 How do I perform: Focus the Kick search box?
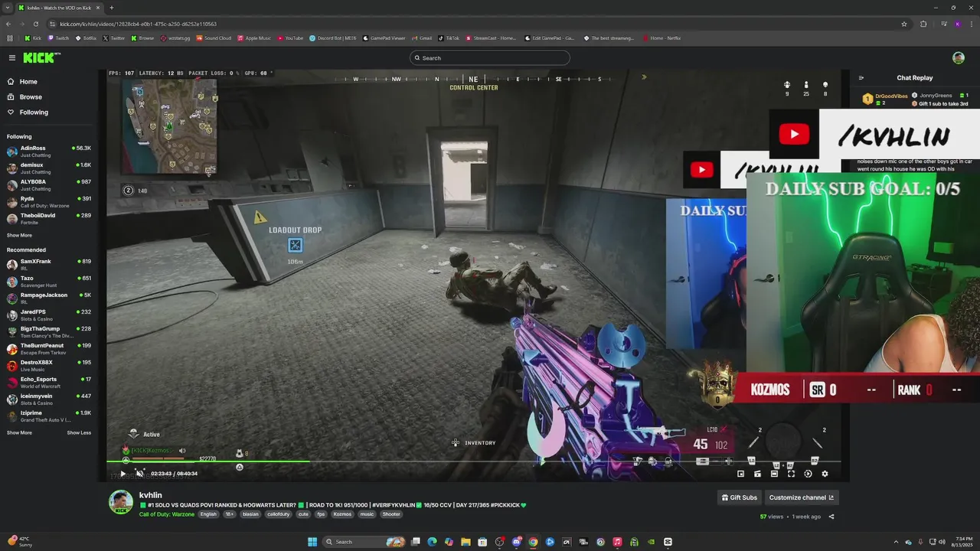[490, 58]
